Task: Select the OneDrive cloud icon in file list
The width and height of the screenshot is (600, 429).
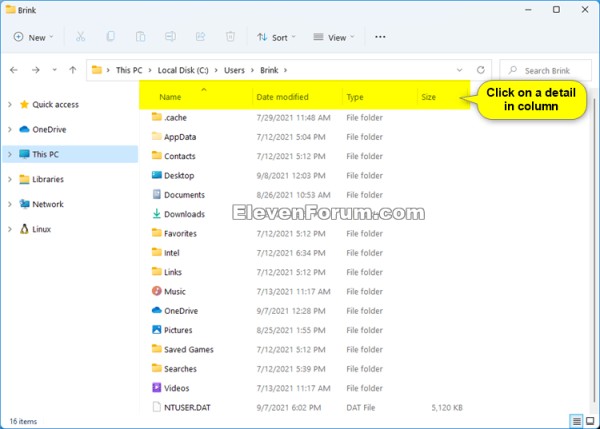Action: click(157, 310)
